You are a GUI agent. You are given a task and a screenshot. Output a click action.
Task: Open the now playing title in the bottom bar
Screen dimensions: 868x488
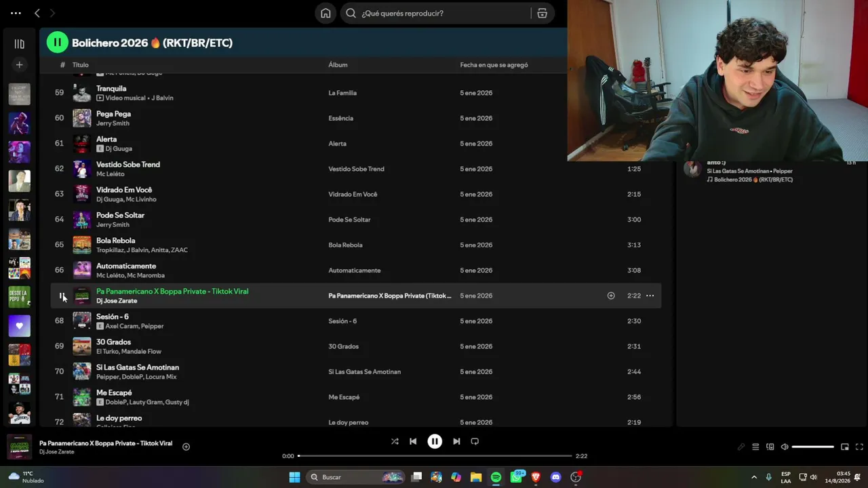click(x=106, y=443)
